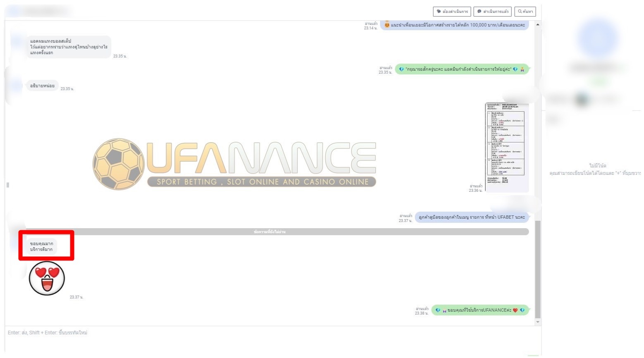Viewport: 644px width, 358px height.
Task: Click the 'อธิบายหน่อย' message bubble
Action: [x=42, y=86]
